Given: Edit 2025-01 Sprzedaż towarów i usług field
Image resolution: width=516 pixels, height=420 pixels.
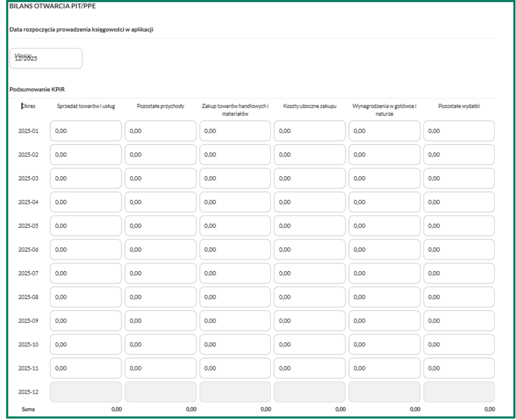Looking at the screenshot, I should 86,131.
